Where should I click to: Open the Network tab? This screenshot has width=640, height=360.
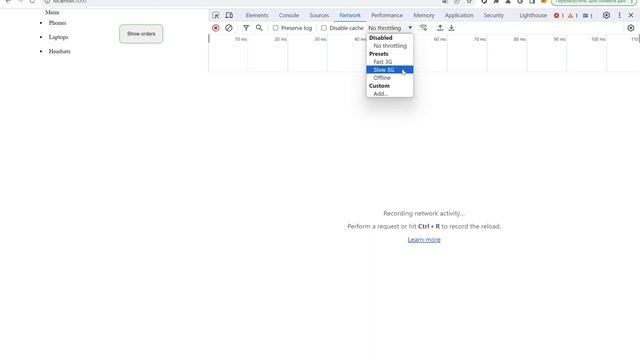(x=350, y=16)
